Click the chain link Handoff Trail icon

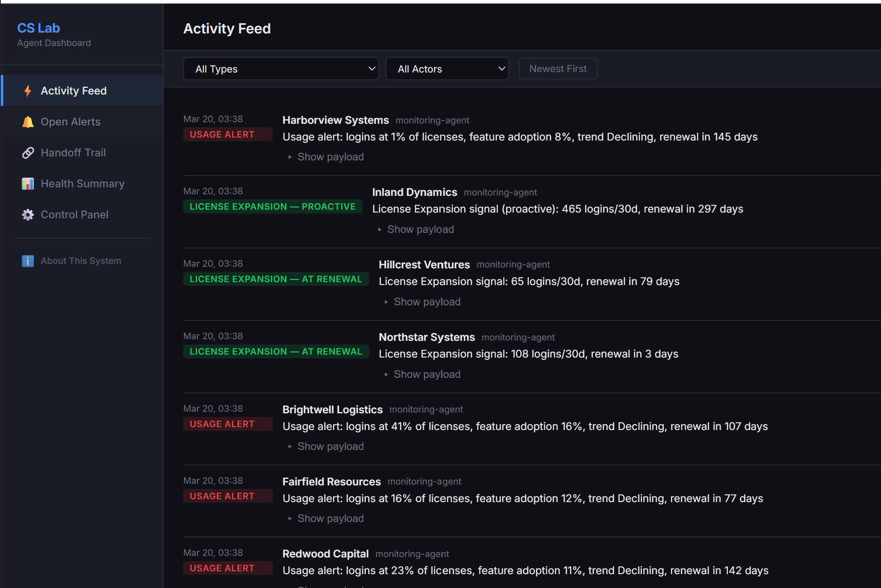[x=28, y=153]
